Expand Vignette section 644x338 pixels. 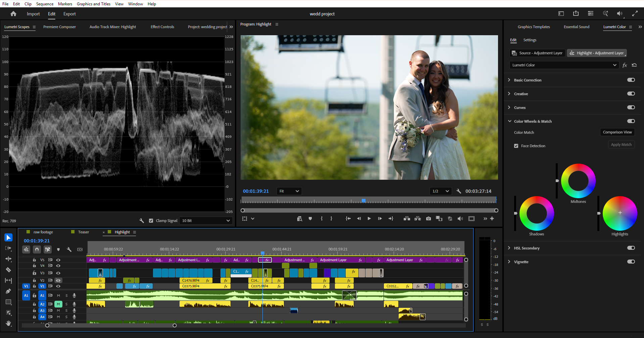(x=509, y=262)
